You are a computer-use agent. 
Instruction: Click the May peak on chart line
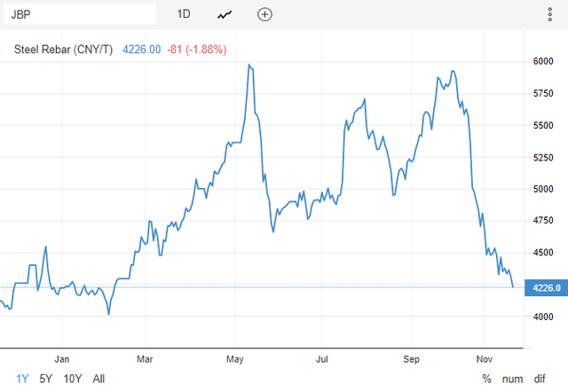click(x=248, y=65)
